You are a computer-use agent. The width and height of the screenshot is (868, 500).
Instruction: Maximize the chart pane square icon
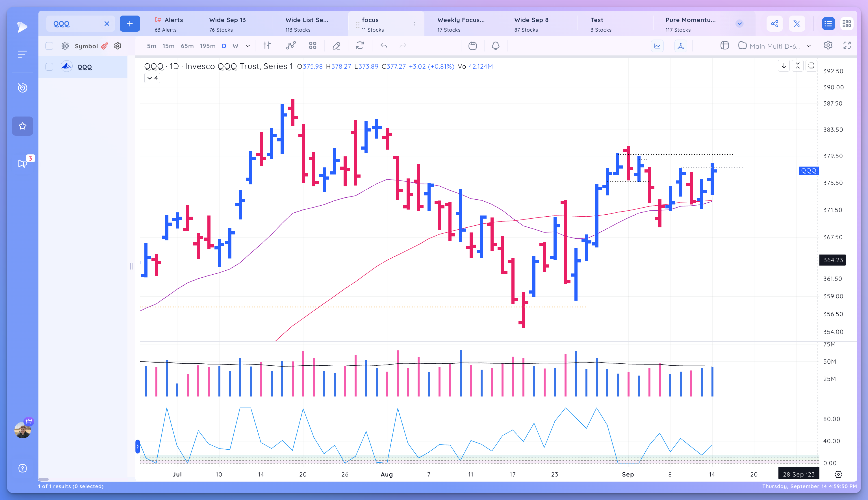[811, 66]
